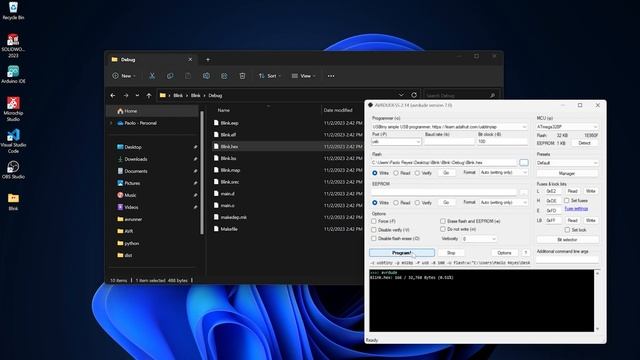Open the Port (-P) dropdown
This screenshot has width=640, height=360.
click(x=396, y=142)
